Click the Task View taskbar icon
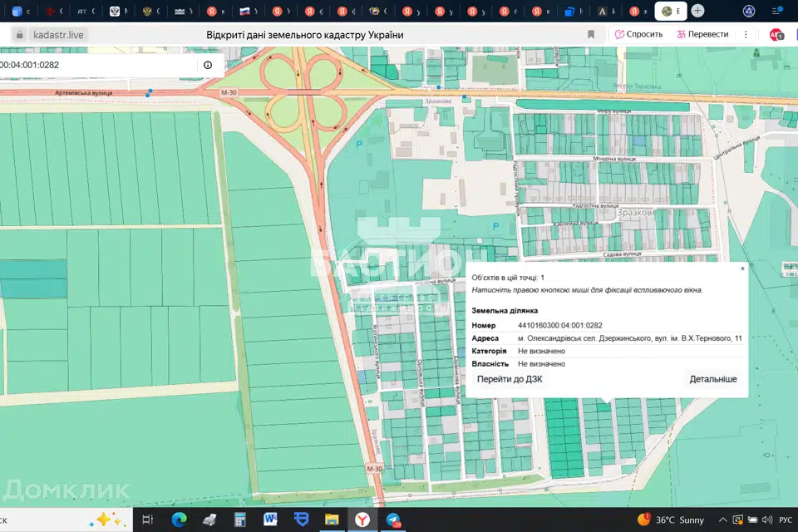 click(148, 520)
